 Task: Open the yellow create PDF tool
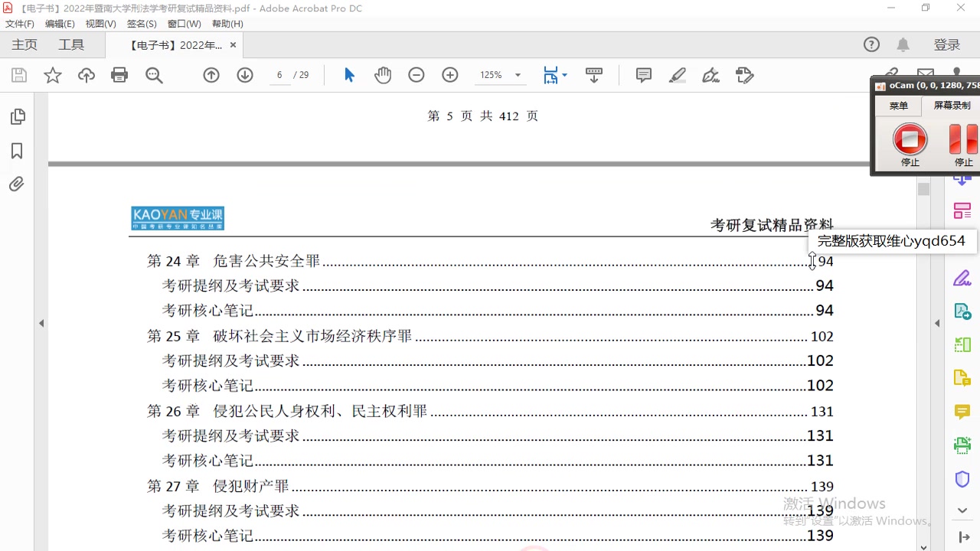tap(962, 378)
